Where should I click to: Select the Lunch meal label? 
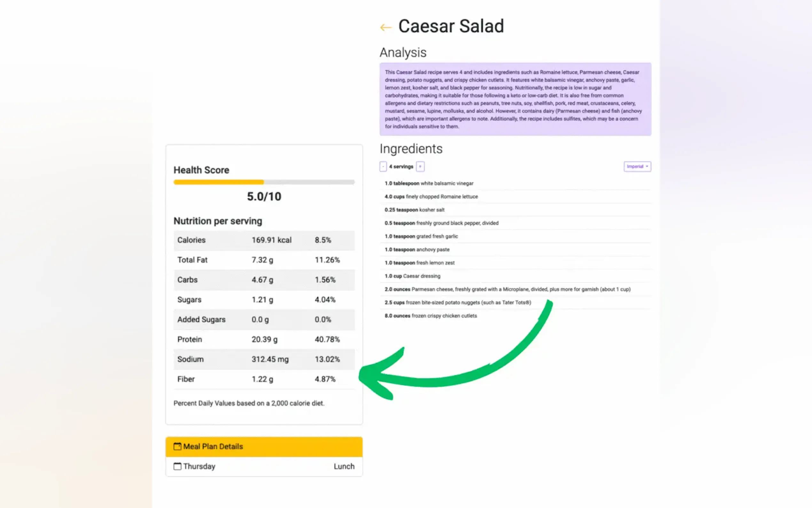(344, 466)
